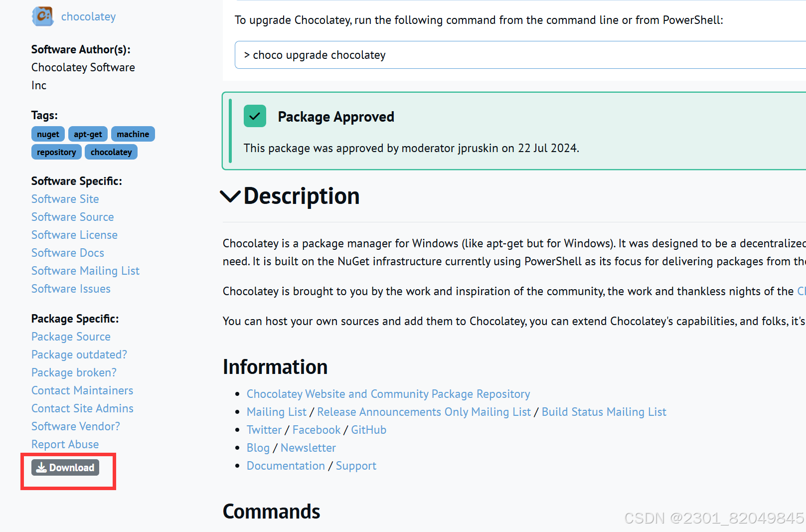This screenshot has height=532, width=806.
Task: Open the Report Abuse link
Action: tap(65, 444)
